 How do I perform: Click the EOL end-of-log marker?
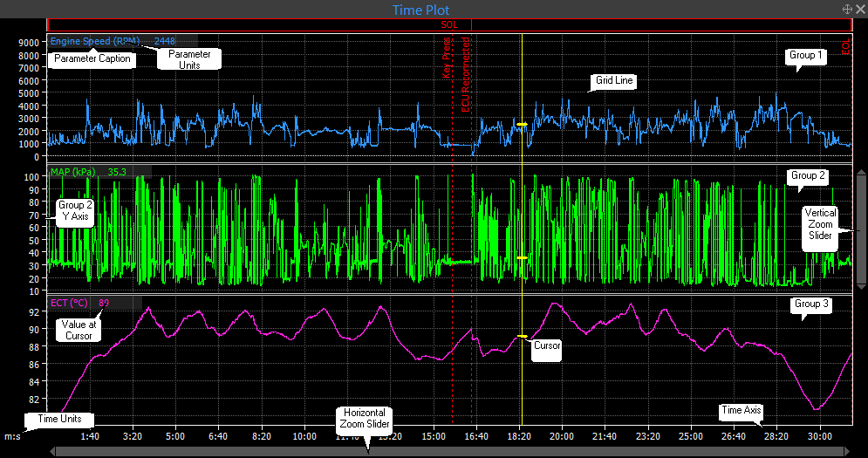pos(846,47)
